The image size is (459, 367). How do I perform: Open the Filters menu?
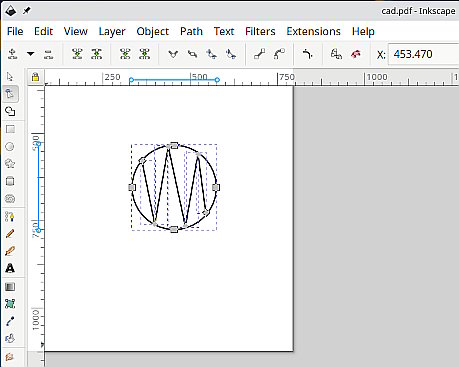(260, 31)
